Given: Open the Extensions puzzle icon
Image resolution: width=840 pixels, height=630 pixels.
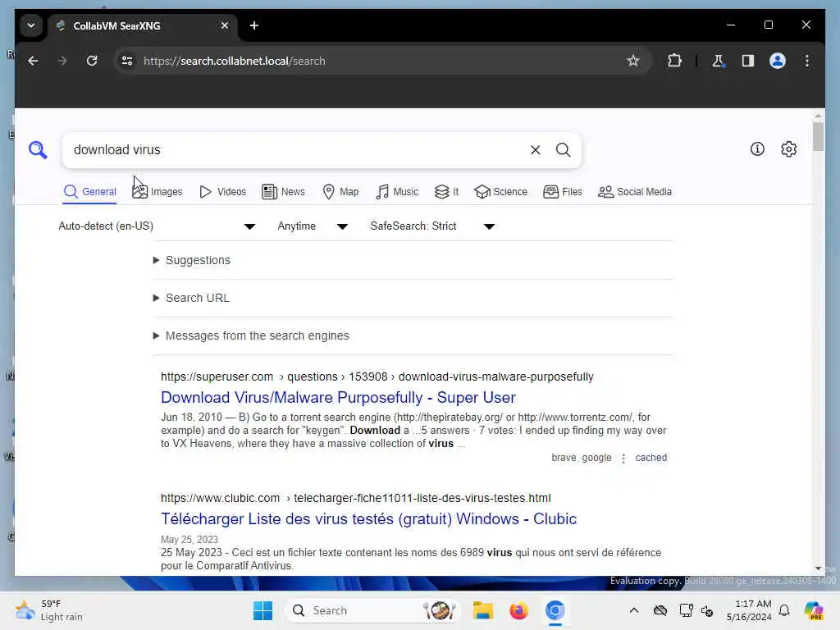Looking at the screenshot, I should [x=674, y=61].
